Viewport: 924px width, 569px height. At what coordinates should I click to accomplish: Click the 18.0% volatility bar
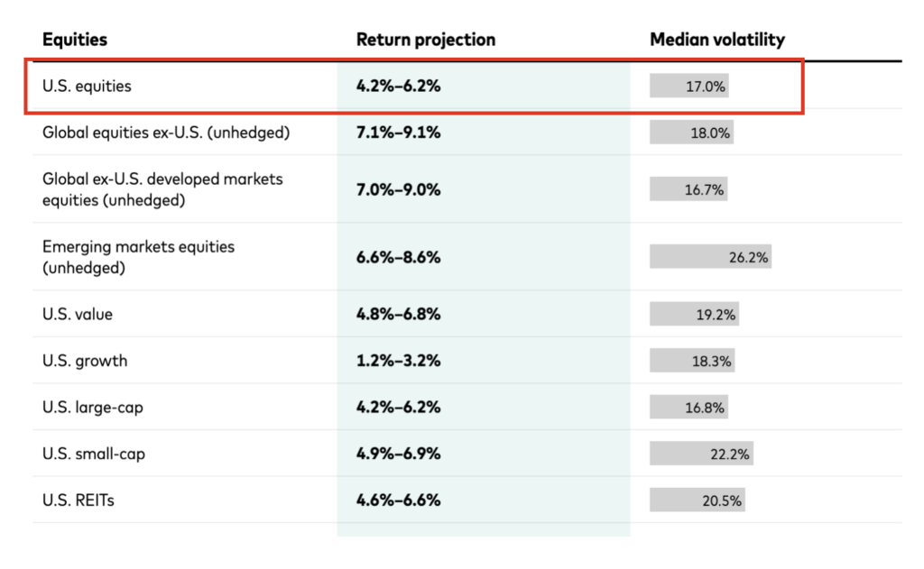(x=691, y=133)
